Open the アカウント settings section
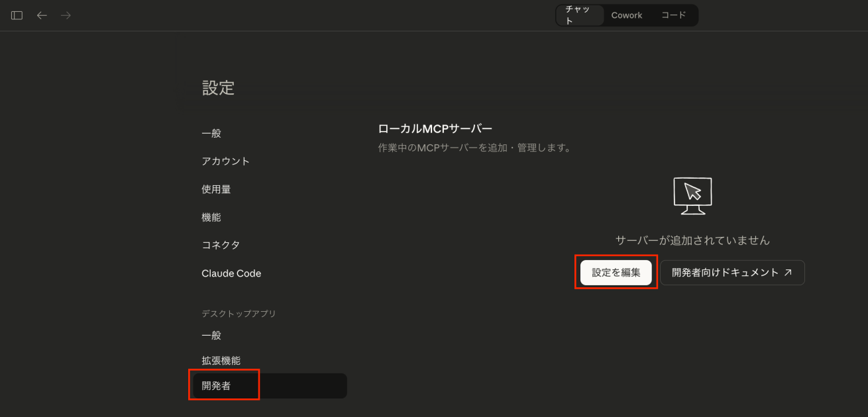Screen dimensions: 868x417 225,161
